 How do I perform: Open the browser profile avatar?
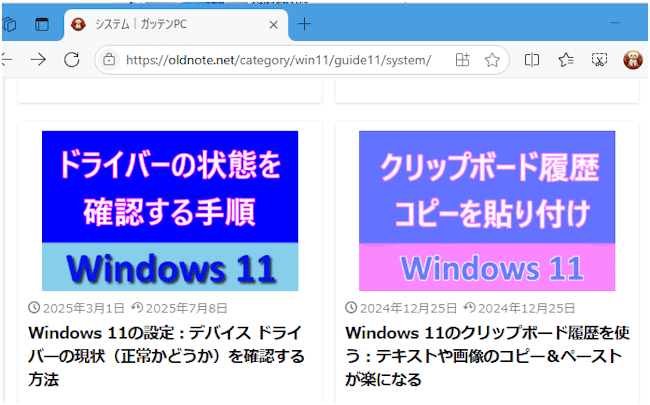pos(633,60)
